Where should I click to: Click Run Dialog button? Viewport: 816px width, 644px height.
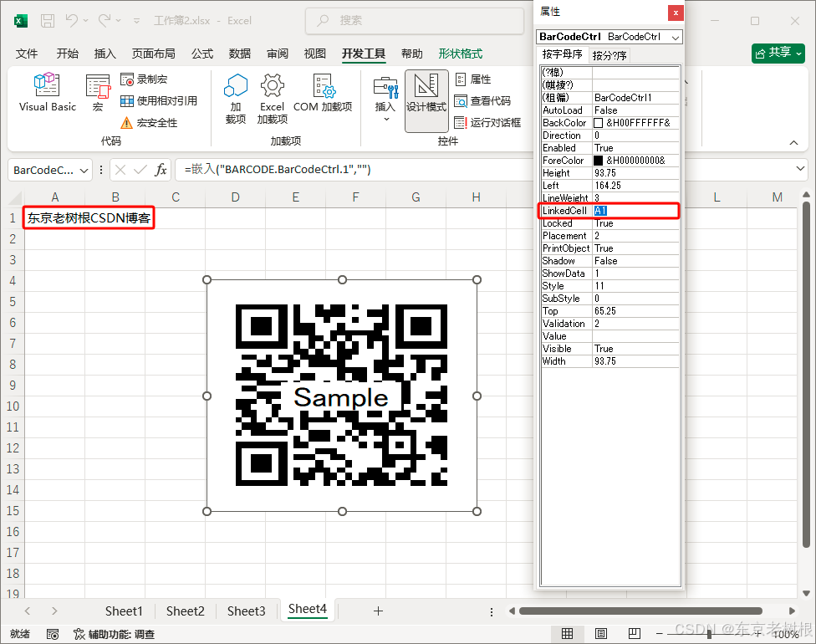[487, 123]
